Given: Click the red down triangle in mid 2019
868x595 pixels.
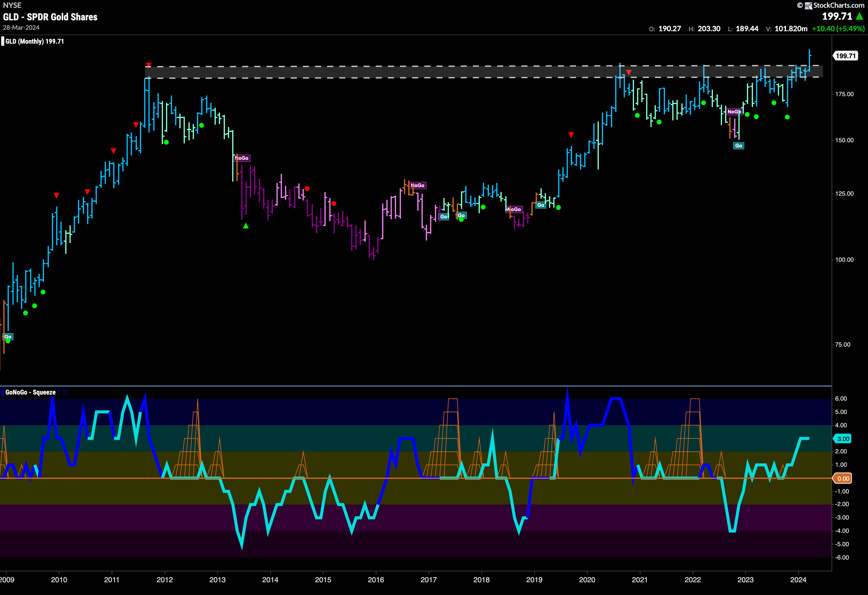Looking at the screenshot, I should click(x=571, y=135).
